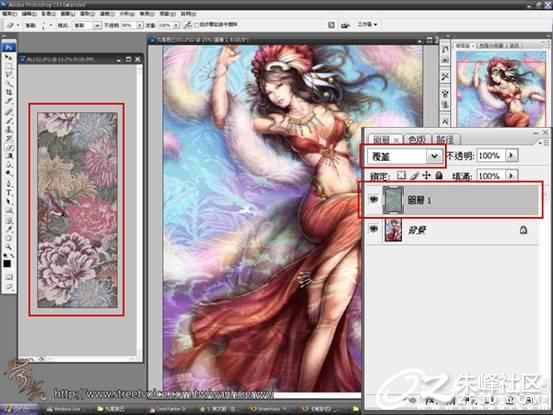Select the Crop tool
The width and height of the screenshot is (553, 415).
tap(8, 92)
